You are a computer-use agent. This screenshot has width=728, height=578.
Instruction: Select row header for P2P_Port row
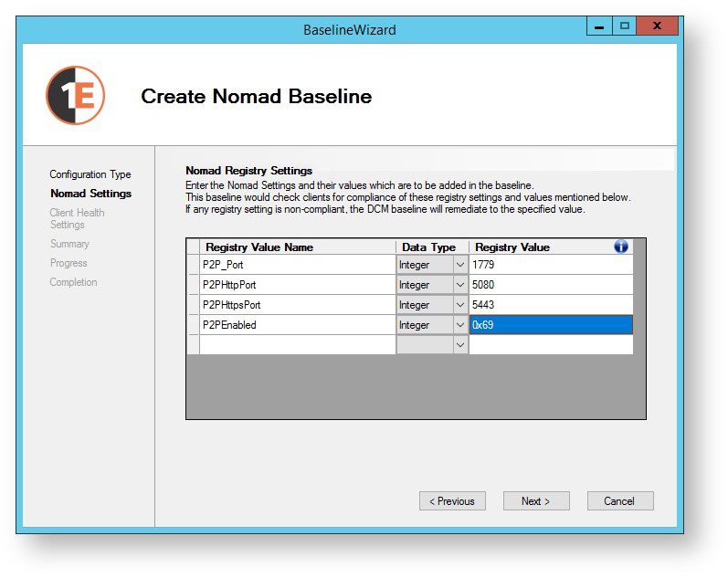point(193,265)
